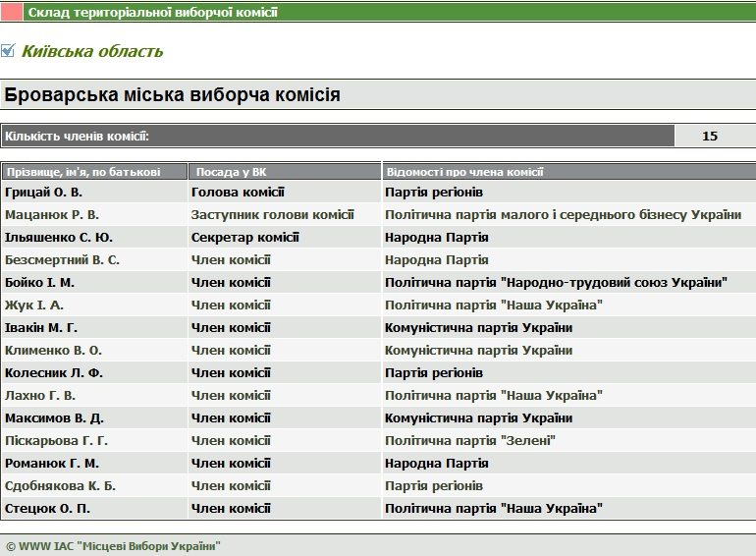Select the name Сдобнякова К. Б.
The height and width of the screenshot is (556, 756).
pos(60,486)
